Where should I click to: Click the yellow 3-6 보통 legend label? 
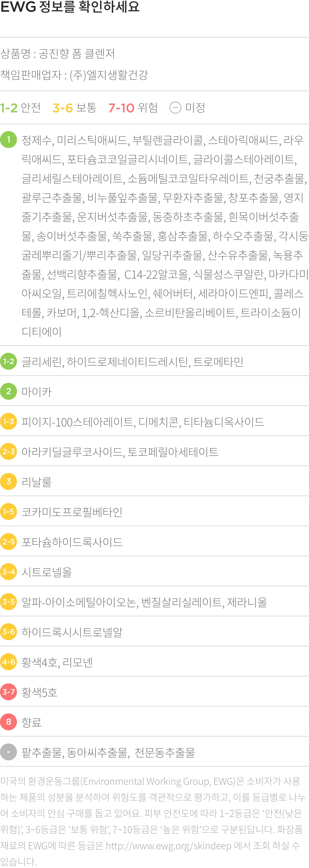(x=74, y=108)
